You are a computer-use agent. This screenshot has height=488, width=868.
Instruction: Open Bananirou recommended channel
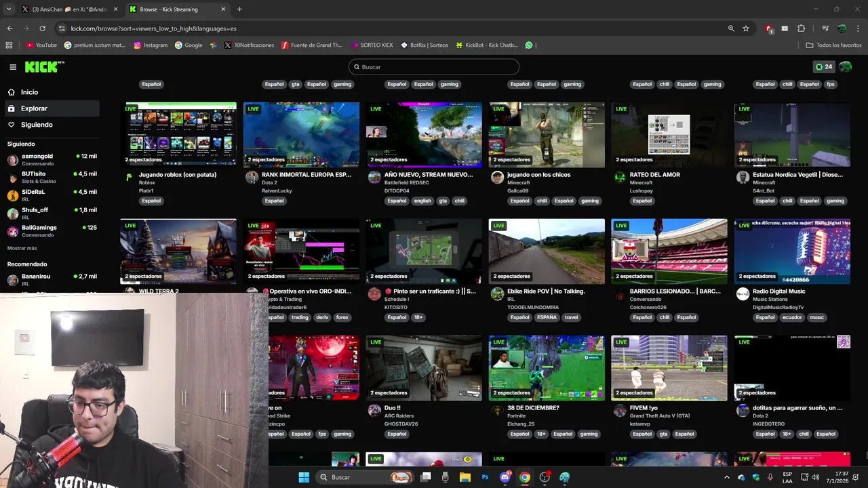pos(52,280)
